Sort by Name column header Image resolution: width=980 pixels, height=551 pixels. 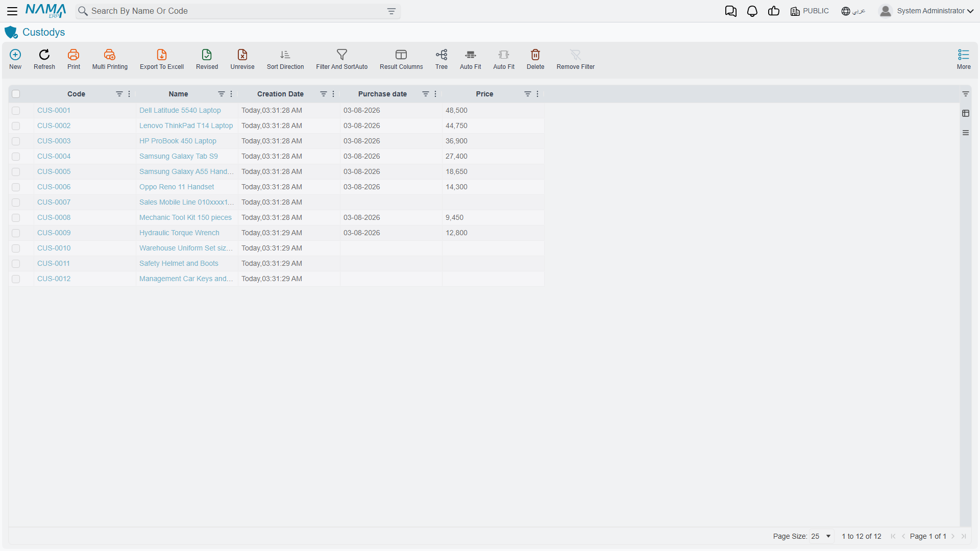pyautogui.click(x=178, y=94)
